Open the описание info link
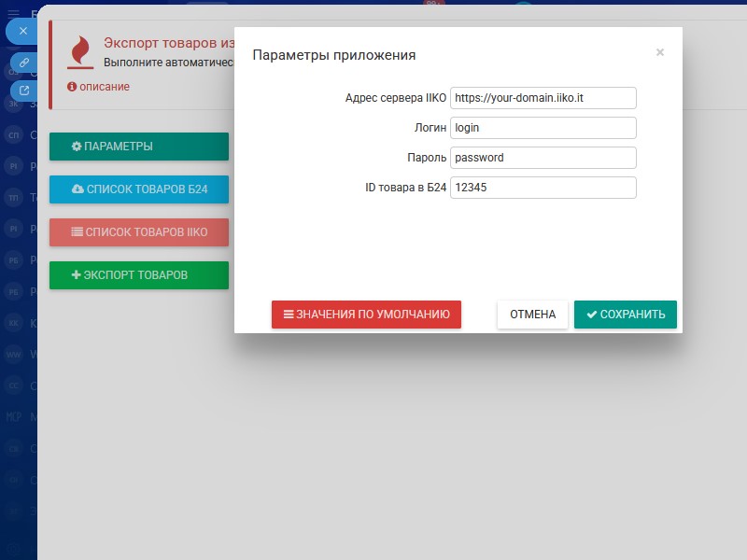This screenshot has height=560, width=747. (x=99, y=87)
